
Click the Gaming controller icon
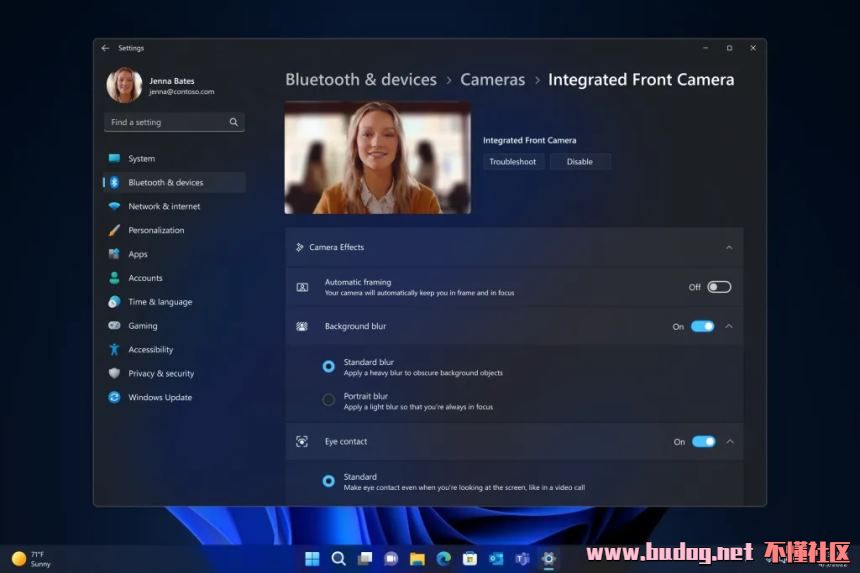pyautogui.click(x=114, y=326)
